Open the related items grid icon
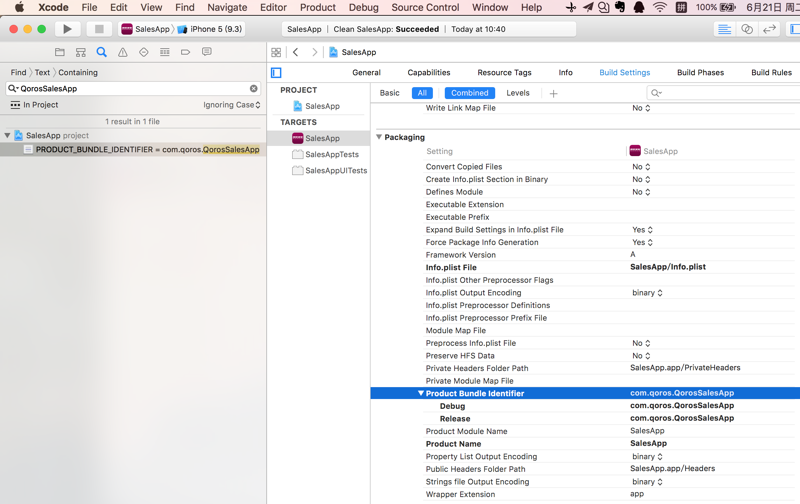The height and width of the screenshot is (504, 800). point(276,52)
